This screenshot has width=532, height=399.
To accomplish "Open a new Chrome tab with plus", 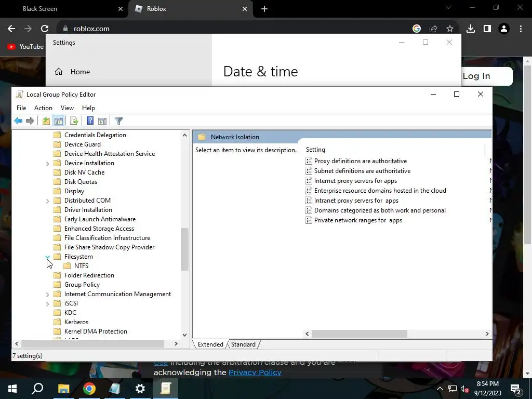I will (264, 9).
